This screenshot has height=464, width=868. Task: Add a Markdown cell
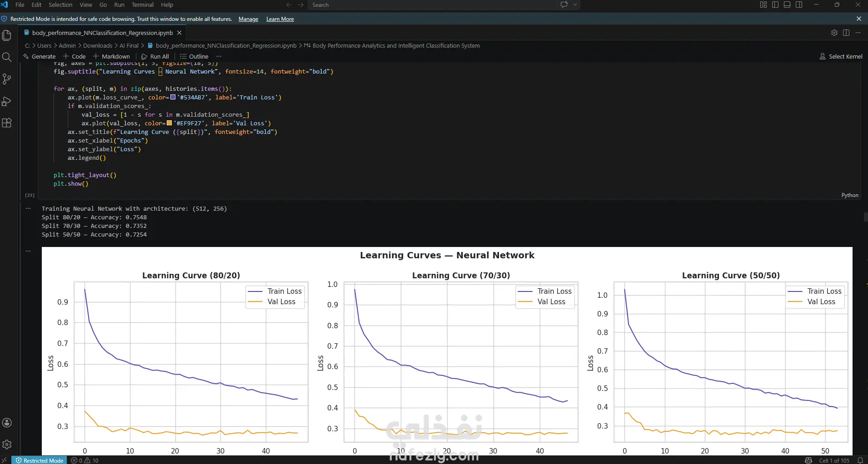click(x=111, y=56)
